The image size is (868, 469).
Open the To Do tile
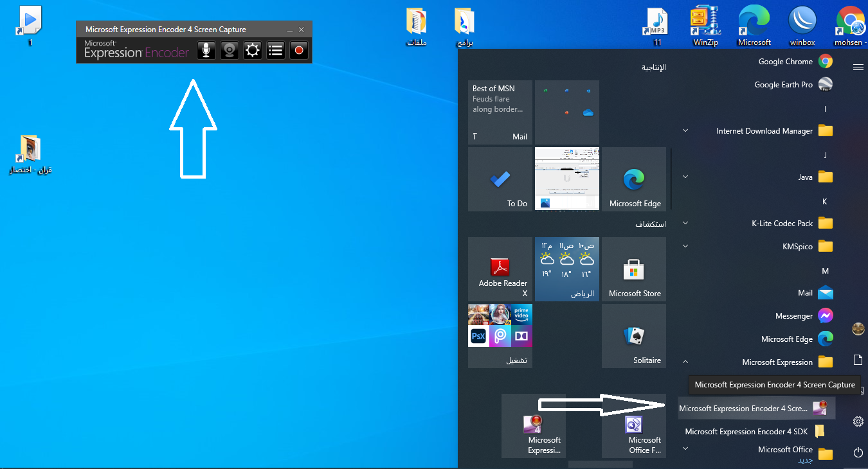coord(500,179)
